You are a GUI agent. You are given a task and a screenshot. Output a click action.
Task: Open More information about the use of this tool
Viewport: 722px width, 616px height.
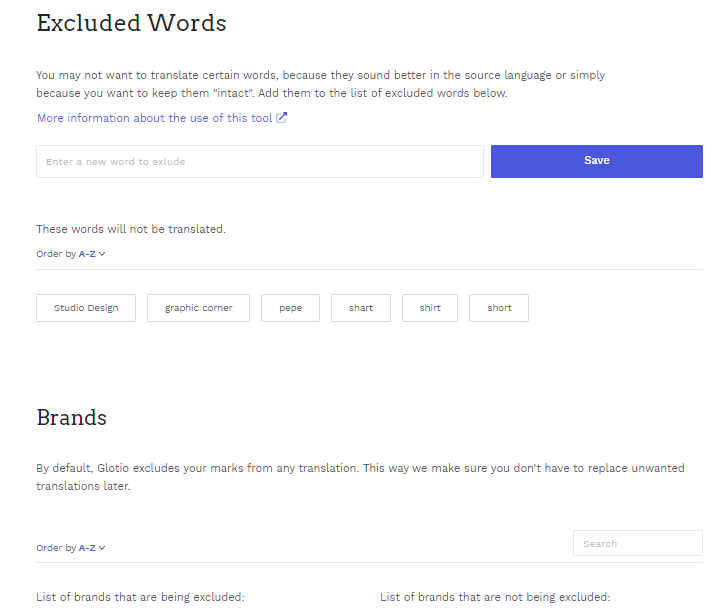(155, 118)
